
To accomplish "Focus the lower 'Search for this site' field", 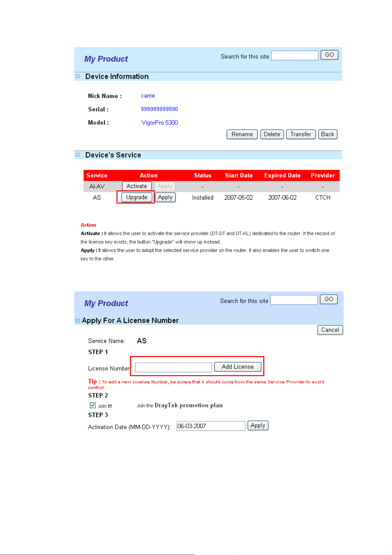I will 294,300.
